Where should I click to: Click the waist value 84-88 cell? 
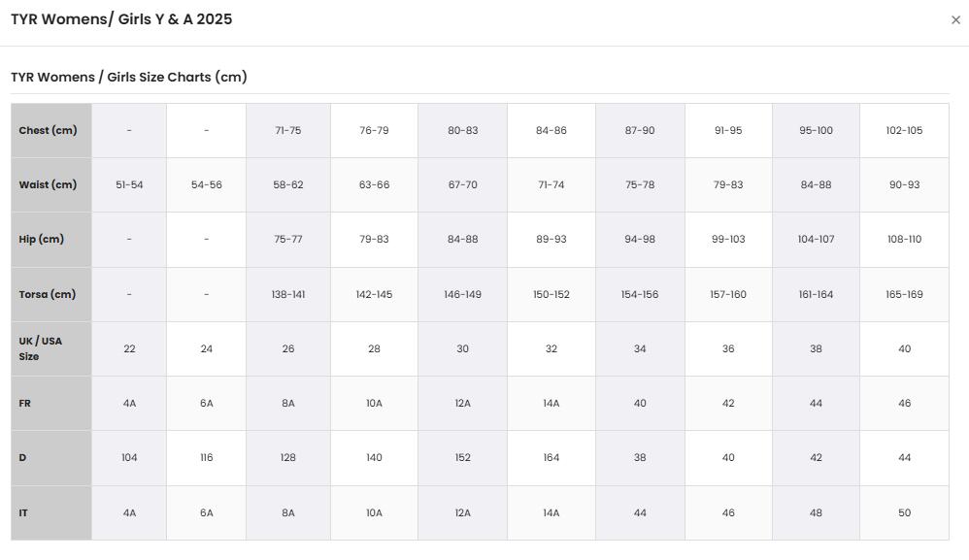click(x=816, y=184)
